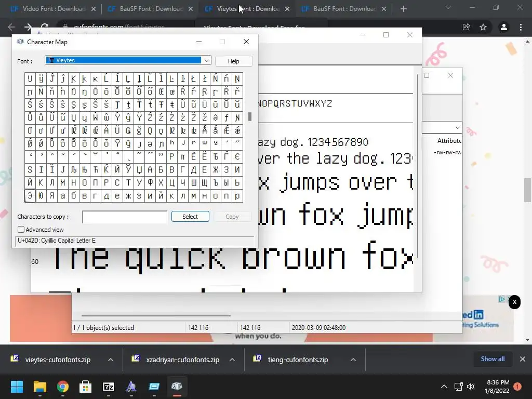Click browser page vertical scrollbar thumb
The image size is (532, 399).
click(528, 190)
